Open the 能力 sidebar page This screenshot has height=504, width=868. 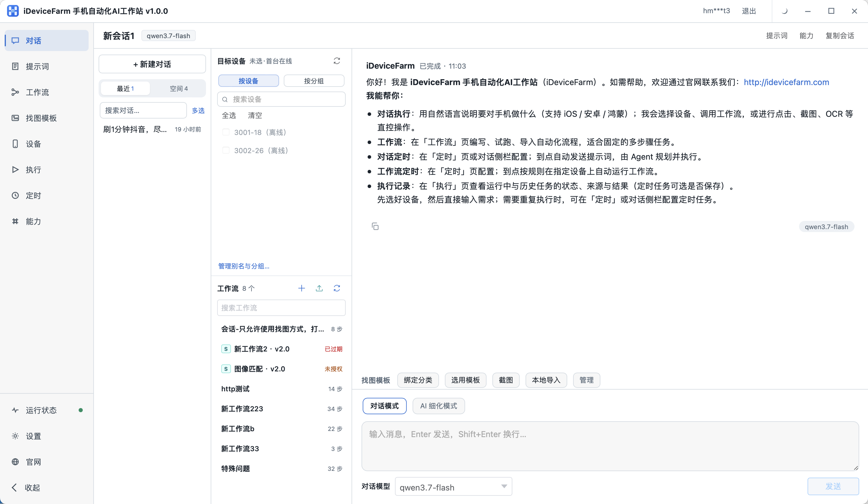tap(46, 221)
